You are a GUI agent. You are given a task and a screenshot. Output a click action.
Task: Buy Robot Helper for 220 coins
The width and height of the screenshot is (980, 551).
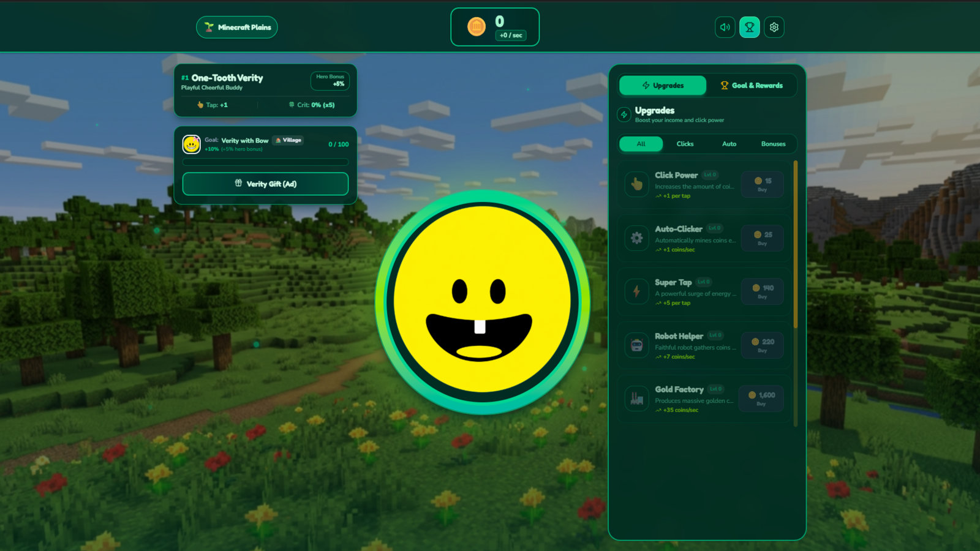763,345
